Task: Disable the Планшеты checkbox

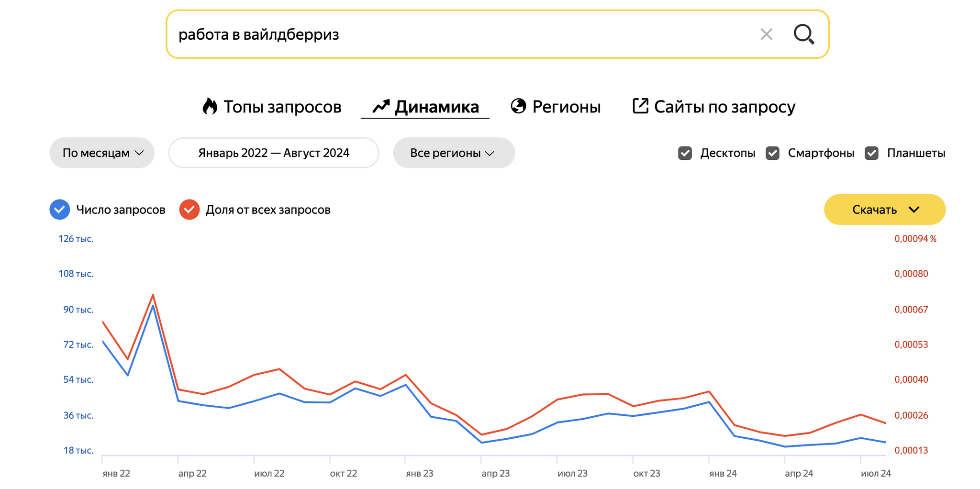Action: [x=872, y=153]
